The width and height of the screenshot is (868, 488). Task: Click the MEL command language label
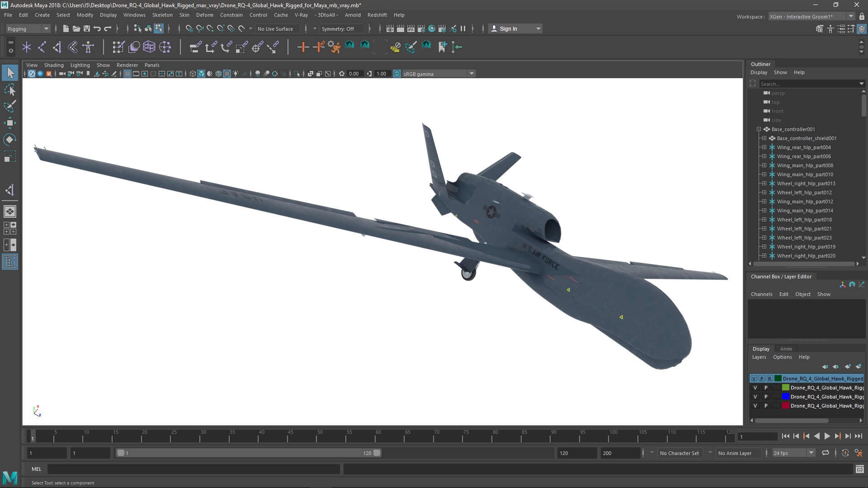(x=36, y=469)
